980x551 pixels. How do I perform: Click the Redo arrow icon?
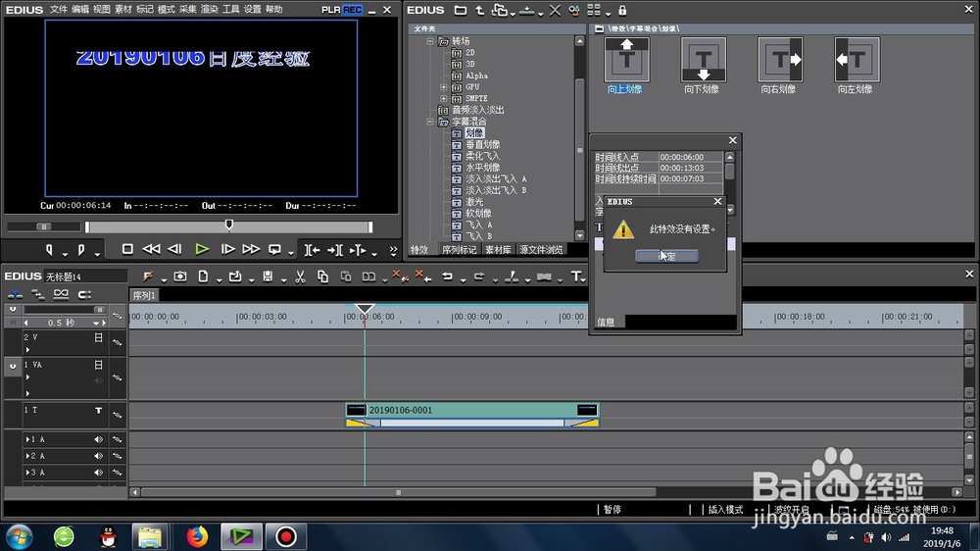(x=479, y=276)
